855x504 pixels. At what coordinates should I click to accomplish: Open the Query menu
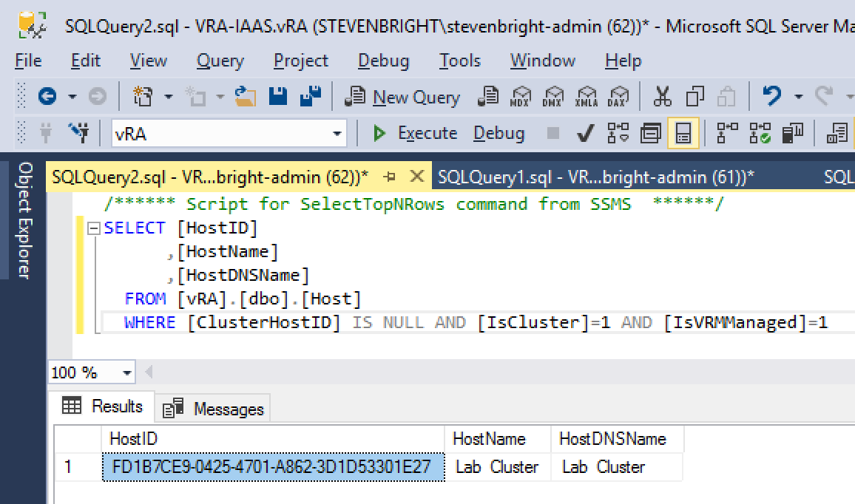pyautogui.click(x=220, y=61)
